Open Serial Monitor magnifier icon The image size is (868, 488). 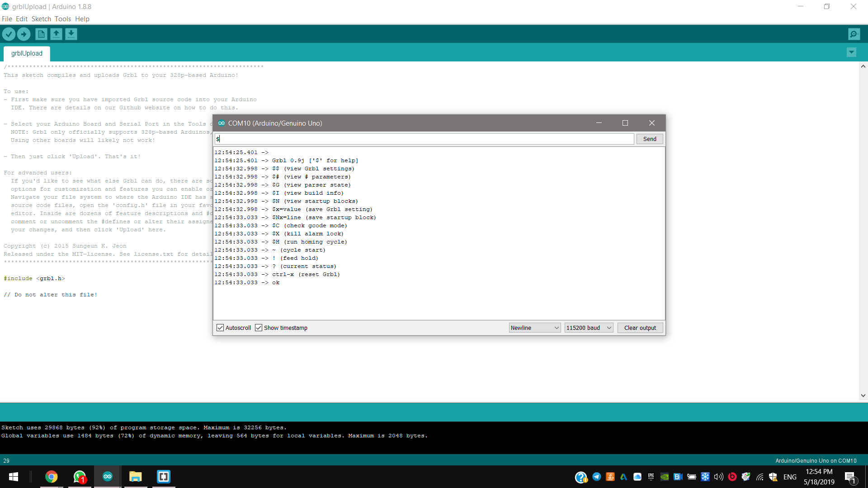point(854,34)
